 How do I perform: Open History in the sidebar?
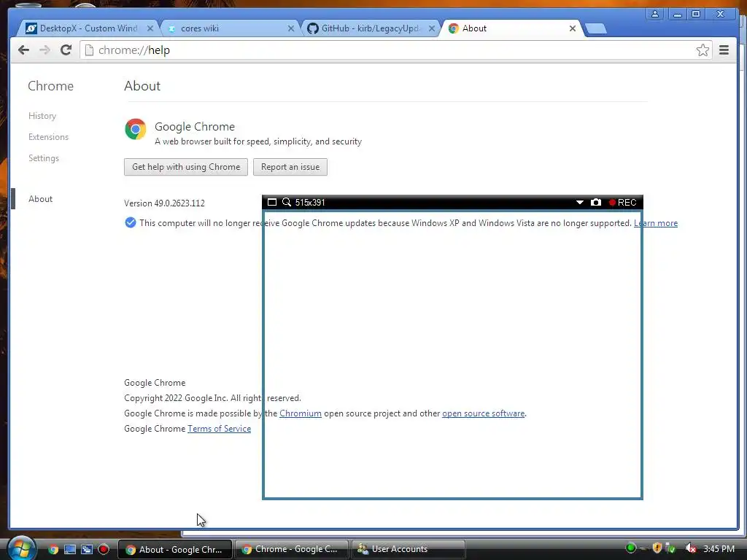pos(42,116)
